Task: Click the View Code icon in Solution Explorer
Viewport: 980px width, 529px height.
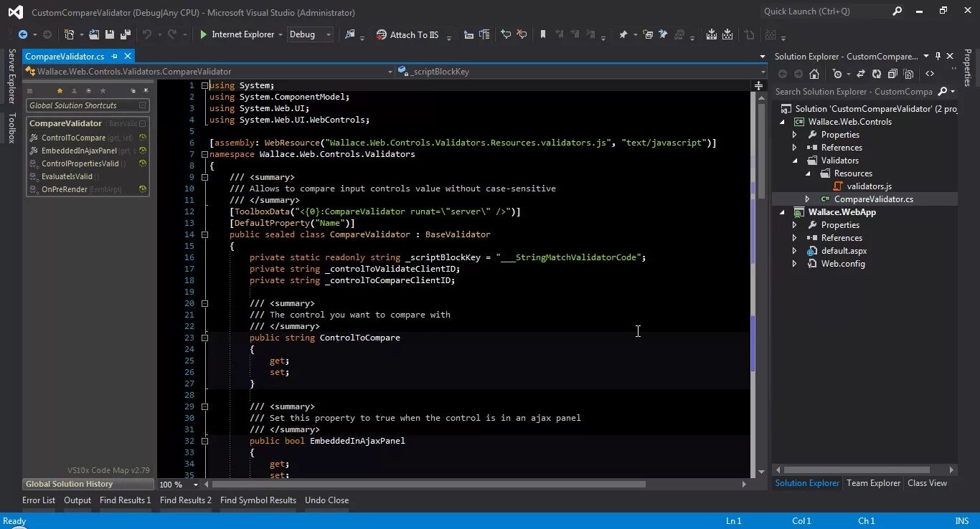Action: point(930,74)
